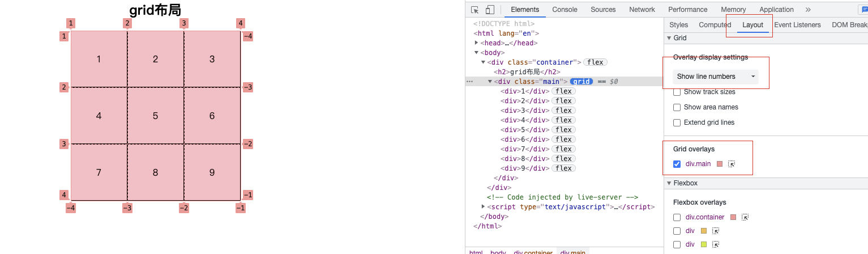Activate the inspect element picker icon
This screenshot has width=868, height=254.
[x=475, y=10]
